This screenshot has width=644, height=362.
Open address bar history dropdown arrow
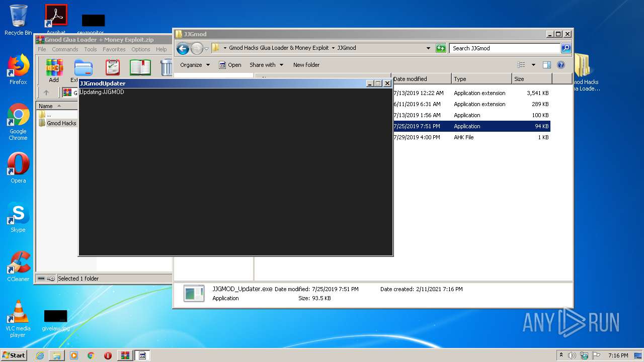coord(428,48)
